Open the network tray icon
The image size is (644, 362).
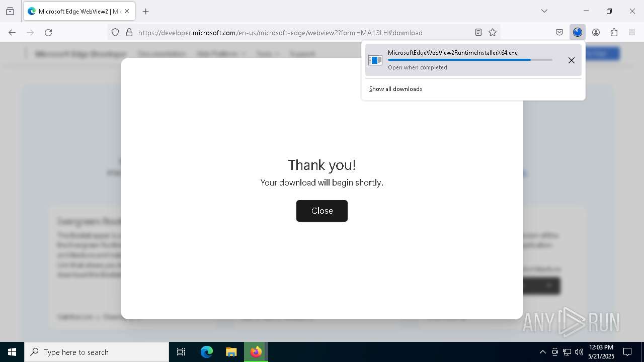click(x=567, y=352)
